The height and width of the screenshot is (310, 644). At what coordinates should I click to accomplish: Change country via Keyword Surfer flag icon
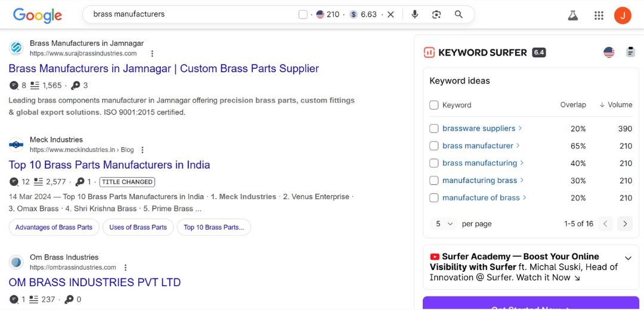coord(609,52)
